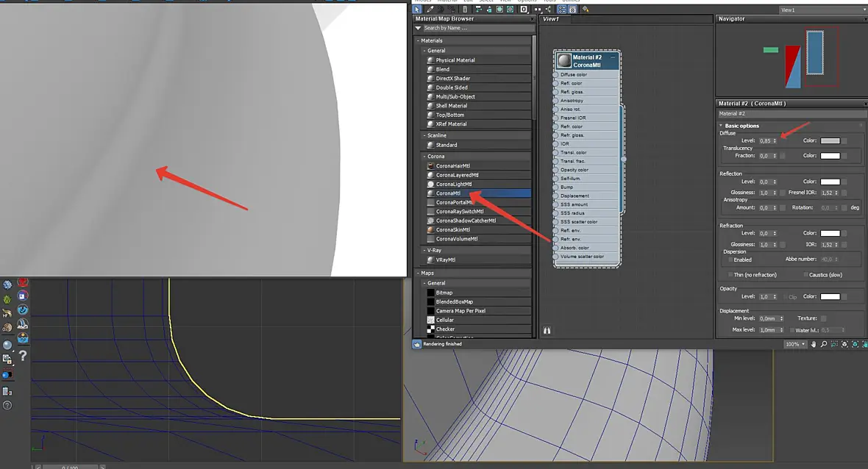Click the Rendering finished status icon
The height and width of the screenshot is (469, 868).
[417, 344]
